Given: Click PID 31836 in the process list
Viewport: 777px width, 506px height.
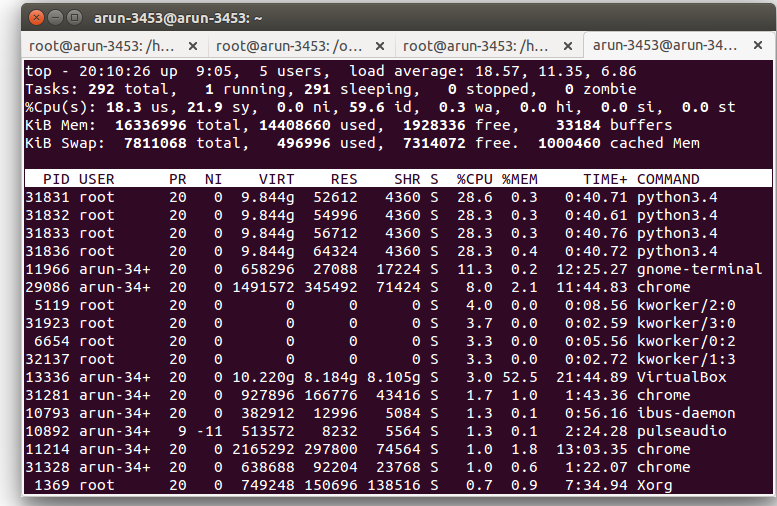Looking at the screenshot, I should (47, 251).
